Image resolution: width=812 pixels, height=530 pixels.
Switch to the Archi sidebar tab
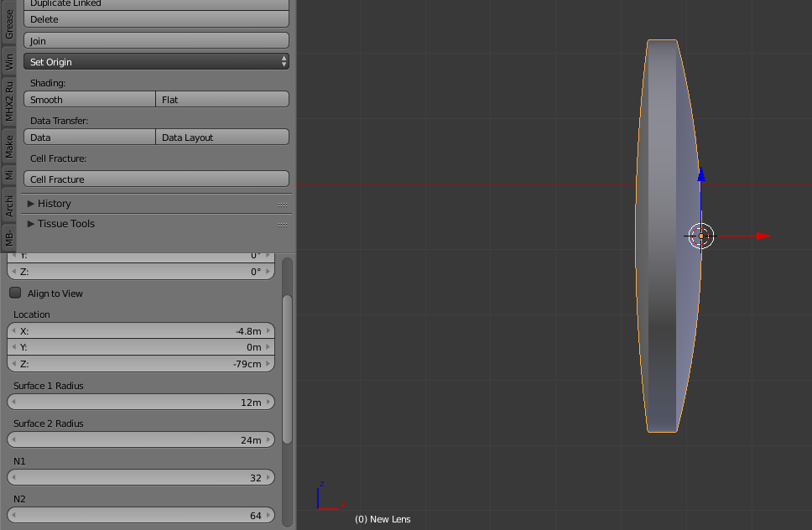[9, 205]
